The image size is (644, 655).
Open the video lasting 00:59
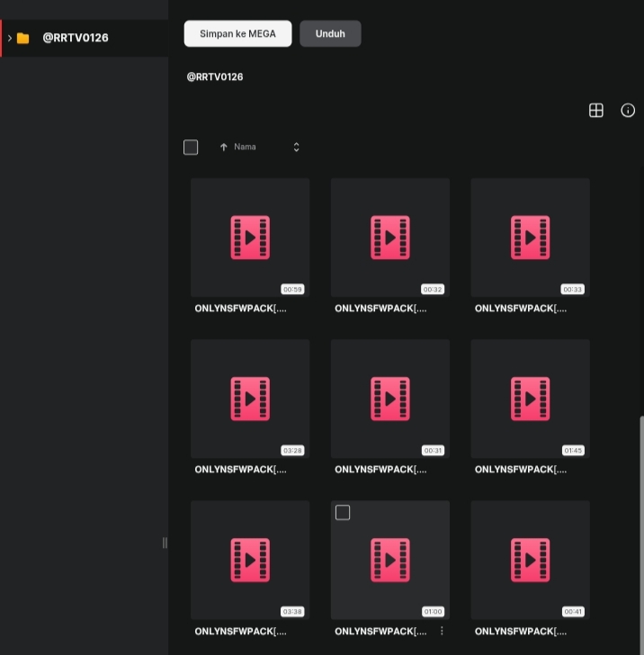(x=250, y=238)
